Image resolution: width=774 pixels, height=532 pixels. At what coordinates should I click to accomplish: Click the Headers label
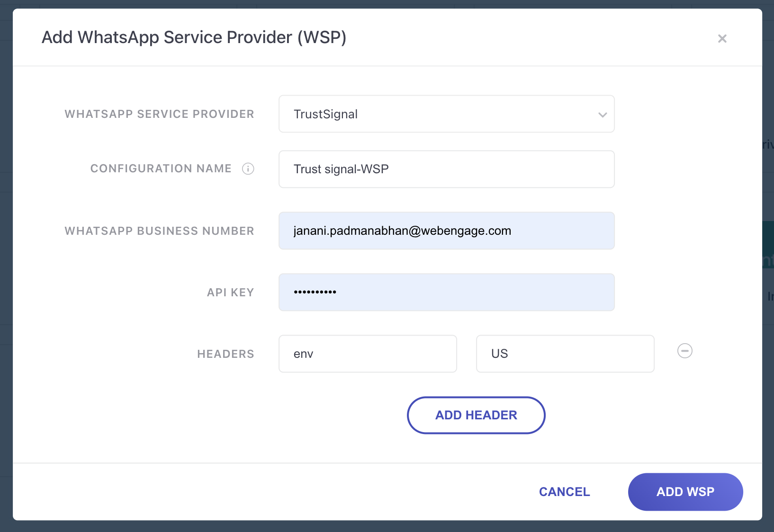[x=225, y=354]
